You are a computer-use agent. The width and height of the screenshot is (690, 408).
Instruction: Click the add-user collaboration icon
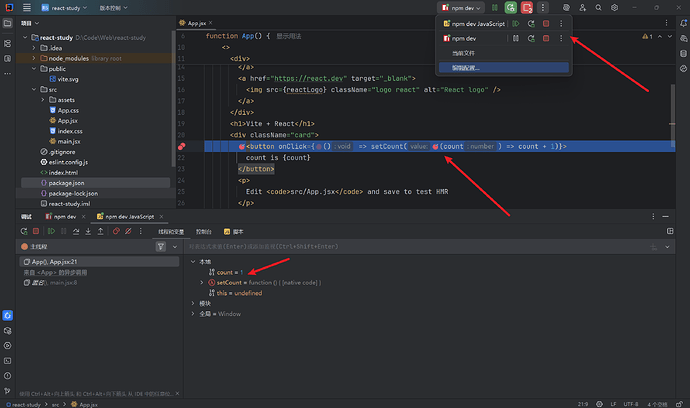pos(583,7)
